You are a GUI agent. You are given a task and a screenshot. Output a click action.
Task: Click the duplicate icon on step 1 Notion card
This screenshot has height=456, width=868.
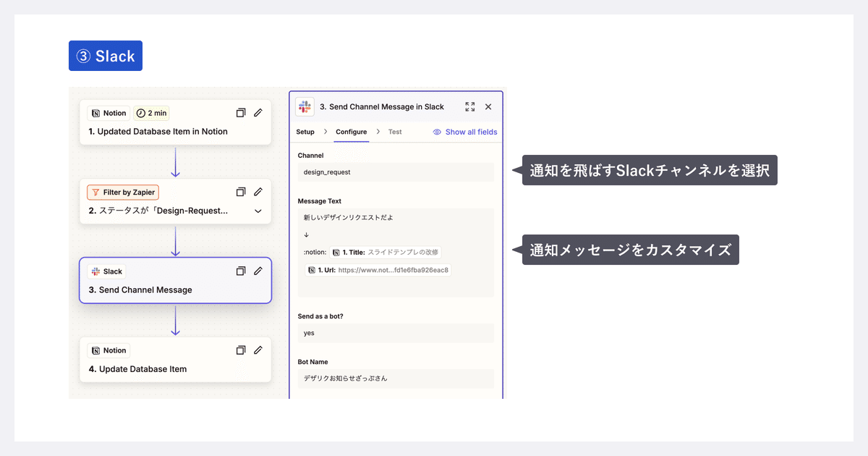[x=241, y=113]
